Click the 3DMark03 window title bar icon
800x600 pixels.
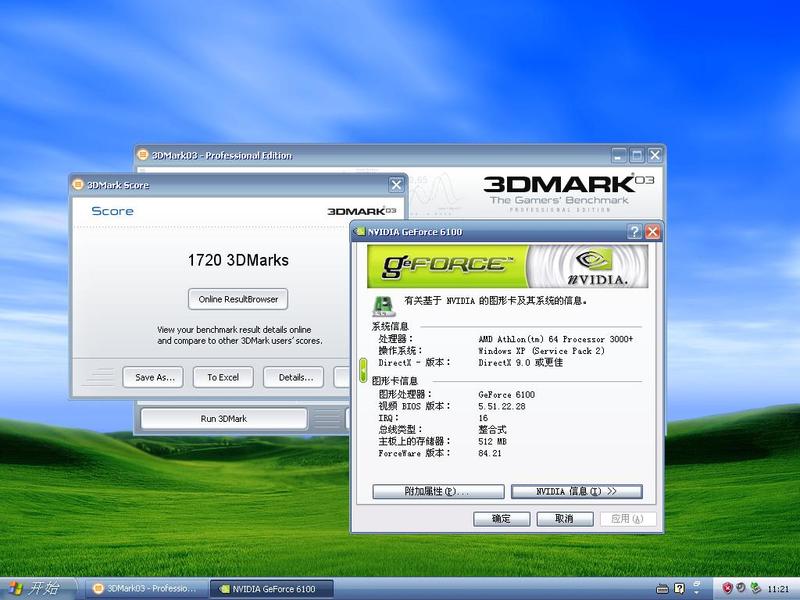143,154
